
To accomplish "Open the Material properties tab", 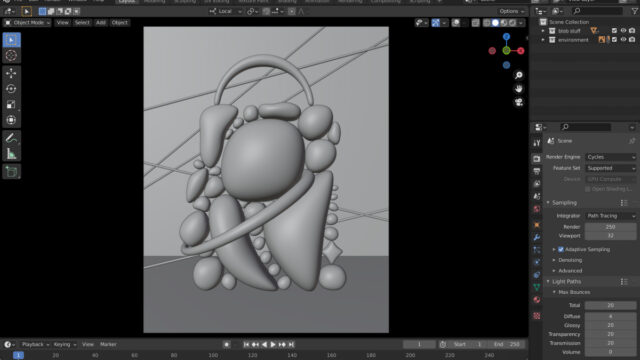I will (537, 300).
